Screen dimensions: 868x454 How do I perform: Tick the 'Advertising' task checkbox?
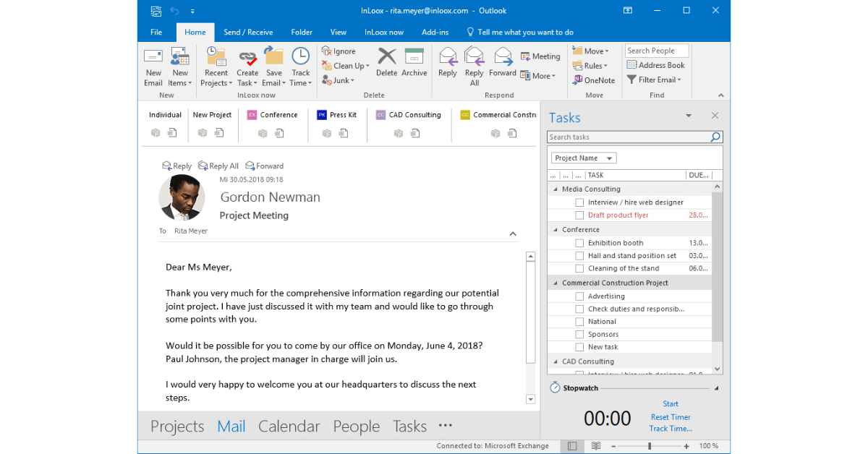[x=579, y=296]
